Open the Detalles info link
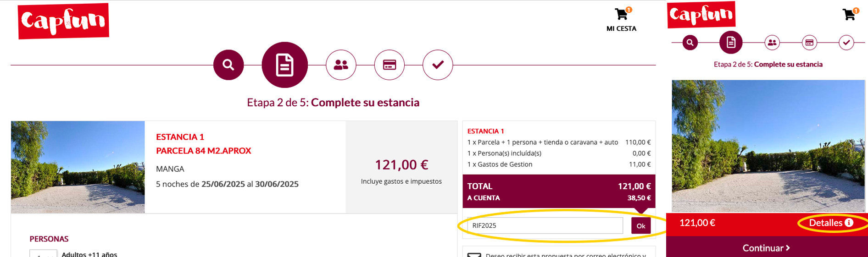Viewport: 868px width, 257px height. [831, 223]
